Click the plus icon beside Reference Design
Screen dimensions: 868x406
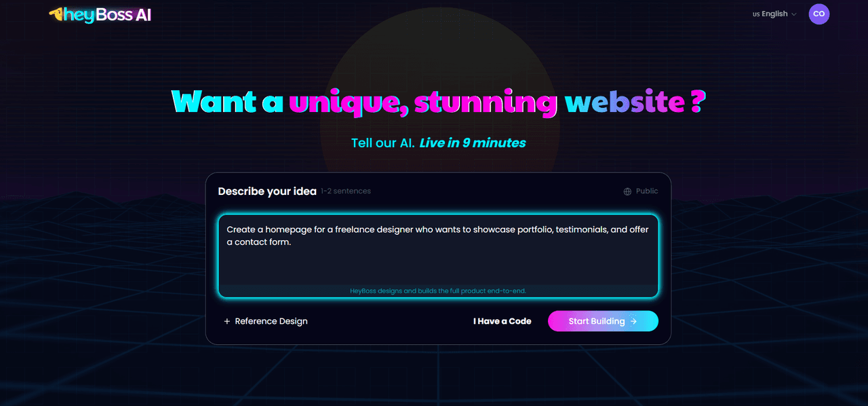[227, 321]
